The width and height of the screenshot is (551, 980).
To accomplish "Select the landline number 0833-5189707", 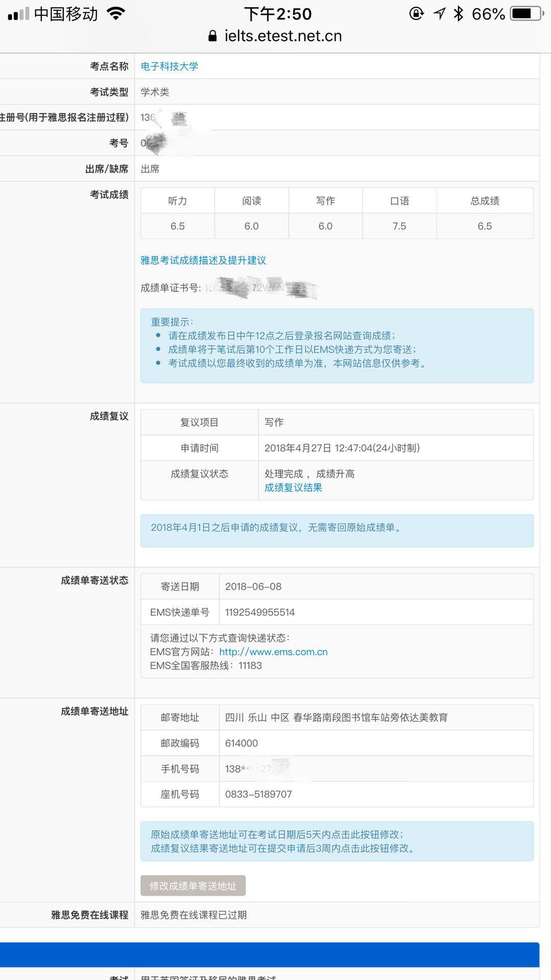I will point(258,794).
